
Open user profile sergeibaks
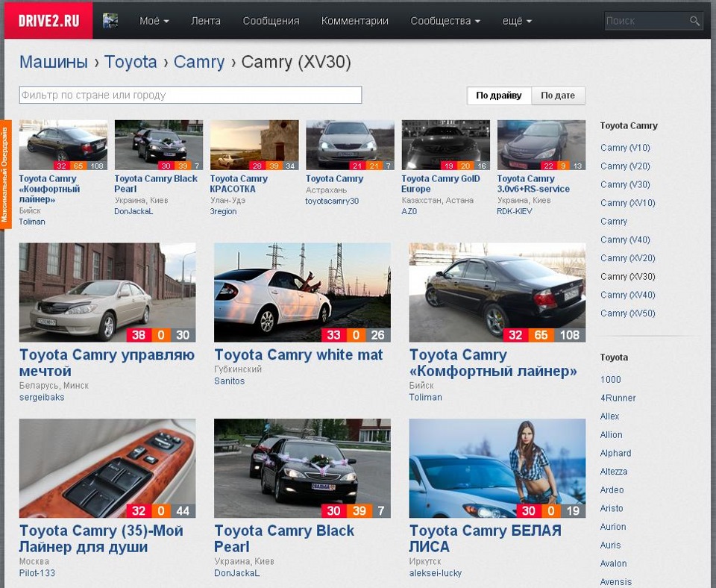(42, 398)
